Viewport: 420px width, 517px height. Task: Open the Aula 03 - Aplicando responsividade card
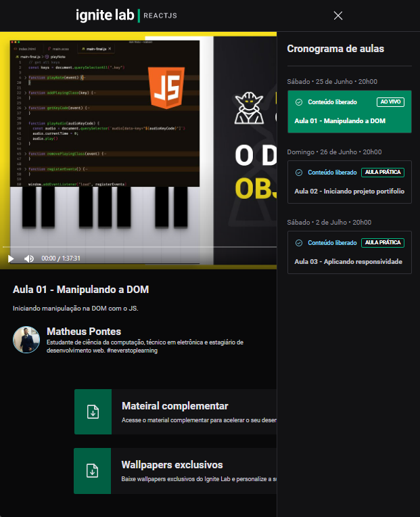click(349, 252)
